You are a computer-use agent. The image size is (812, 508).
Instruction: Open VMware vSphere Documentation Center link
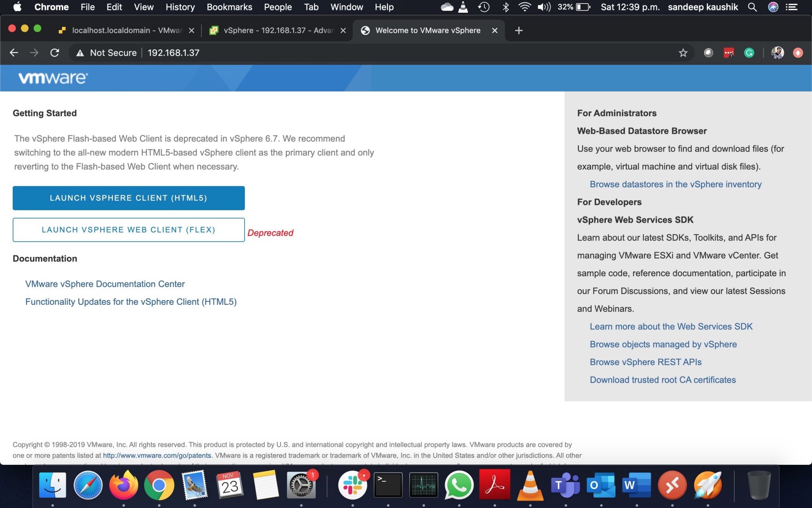(105, 284)
